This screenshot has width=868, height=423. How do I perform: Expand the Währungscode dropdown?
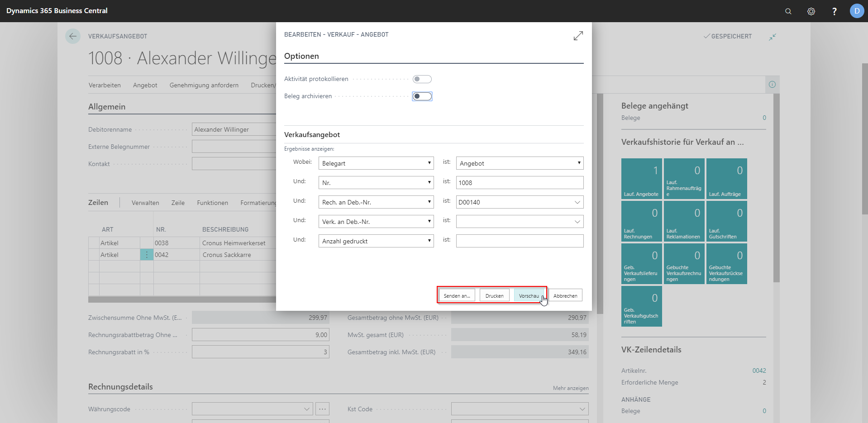click(307, 409)
